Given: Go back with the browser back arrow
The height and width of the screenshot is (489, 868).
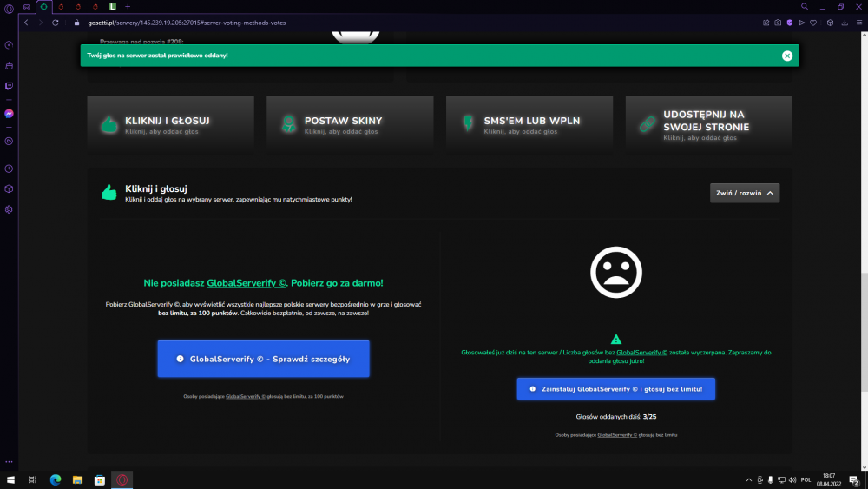Looking at the screenshot, I should tap(26, 23).
